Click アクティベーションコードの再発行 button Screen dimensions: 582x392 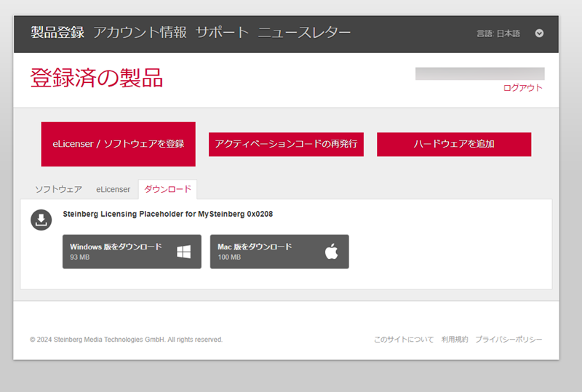tap(286, 144)
